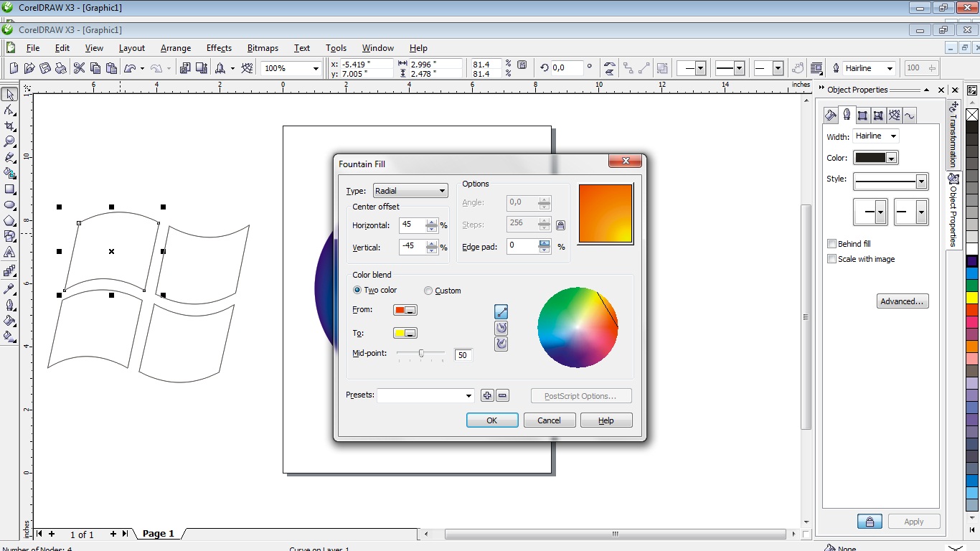
Task: Click the remove preset minus button
Action: click(x=502, y=395)
